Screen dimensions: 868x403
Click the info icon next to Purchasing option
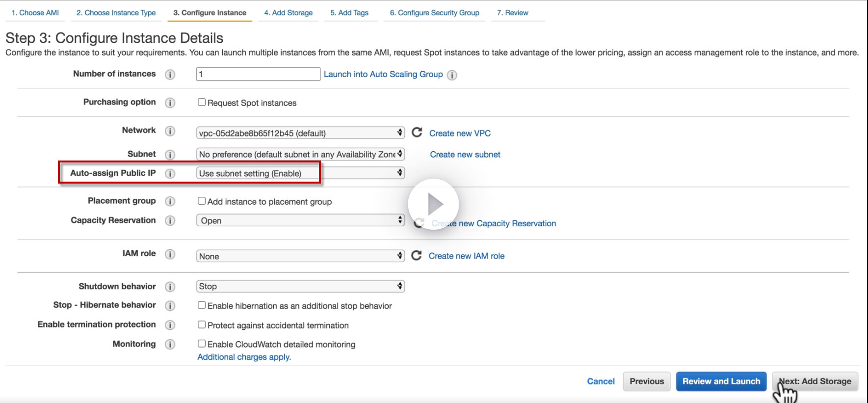170,103
